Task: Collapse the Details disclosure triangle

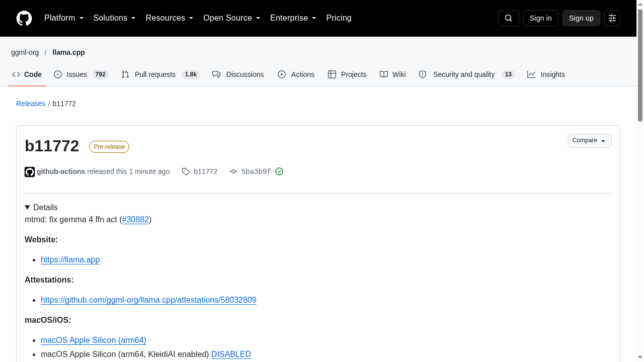Action: point(28,208)
